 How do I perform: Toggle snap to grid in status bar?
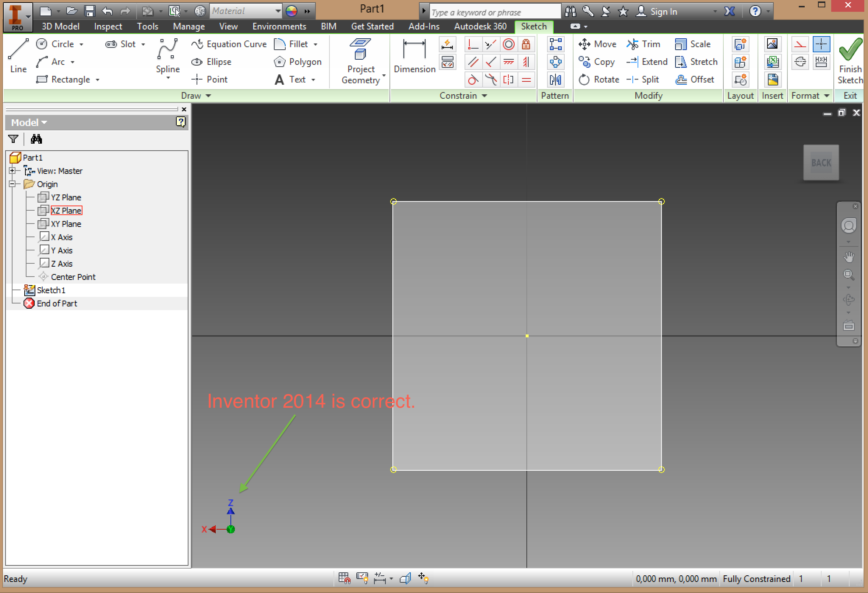coord(344,578)
